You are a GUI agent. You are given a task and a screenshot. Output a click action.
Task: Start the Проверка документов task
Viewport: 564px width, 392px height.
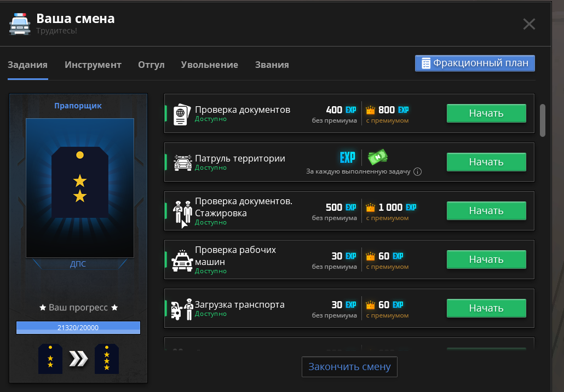click(486, 113)
